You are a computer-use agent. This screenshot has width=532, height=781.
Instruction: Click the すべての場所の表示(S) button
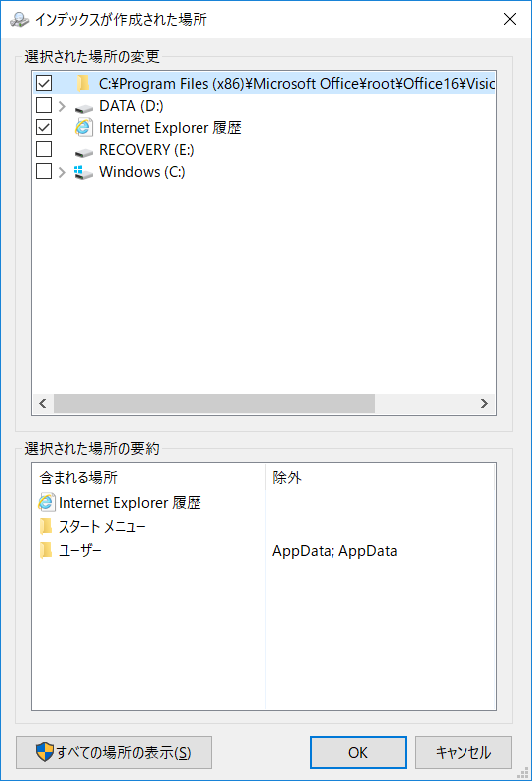(114, 752)
